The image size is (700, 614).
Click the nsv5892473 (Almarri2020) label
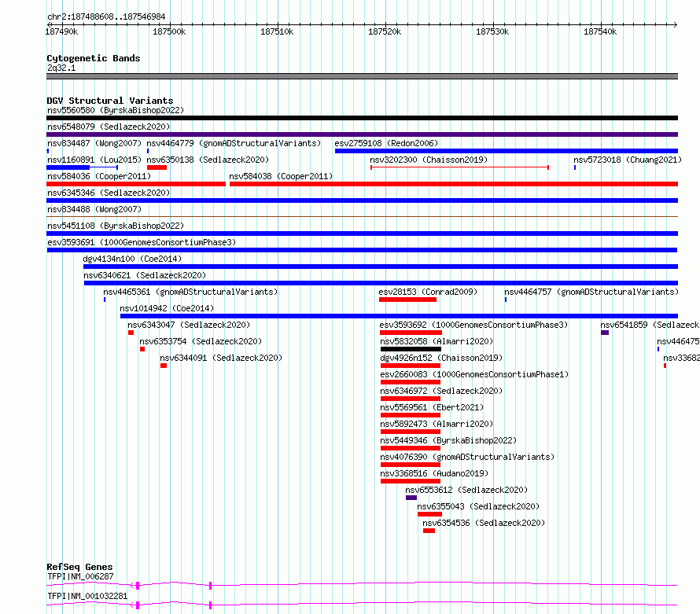tap(437, 424)
